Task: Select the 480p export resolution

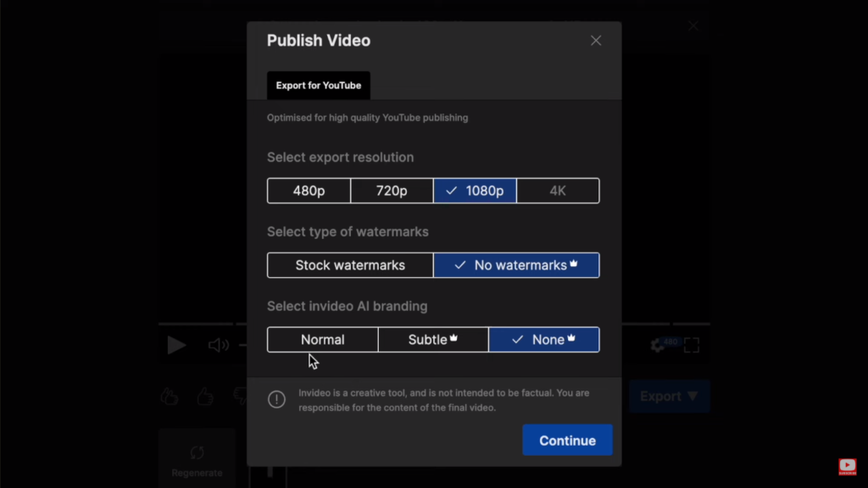Action: point(308,191)
